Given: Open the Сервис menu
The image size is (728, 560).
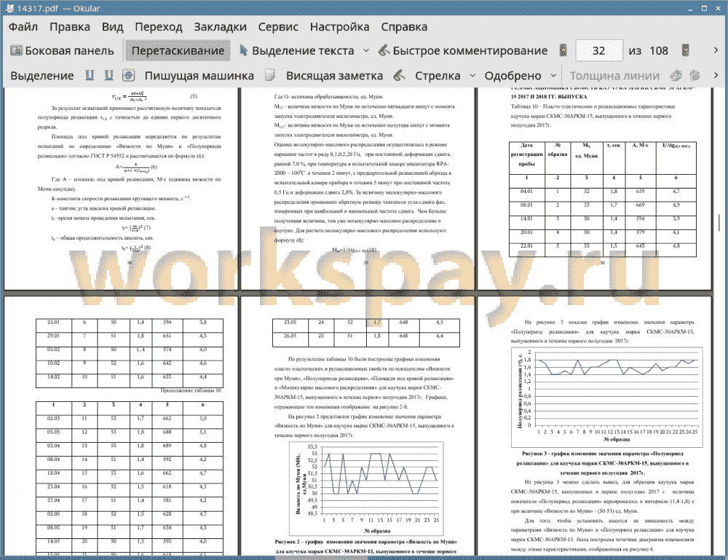Looking at the screenshot, I should [278, 27].
